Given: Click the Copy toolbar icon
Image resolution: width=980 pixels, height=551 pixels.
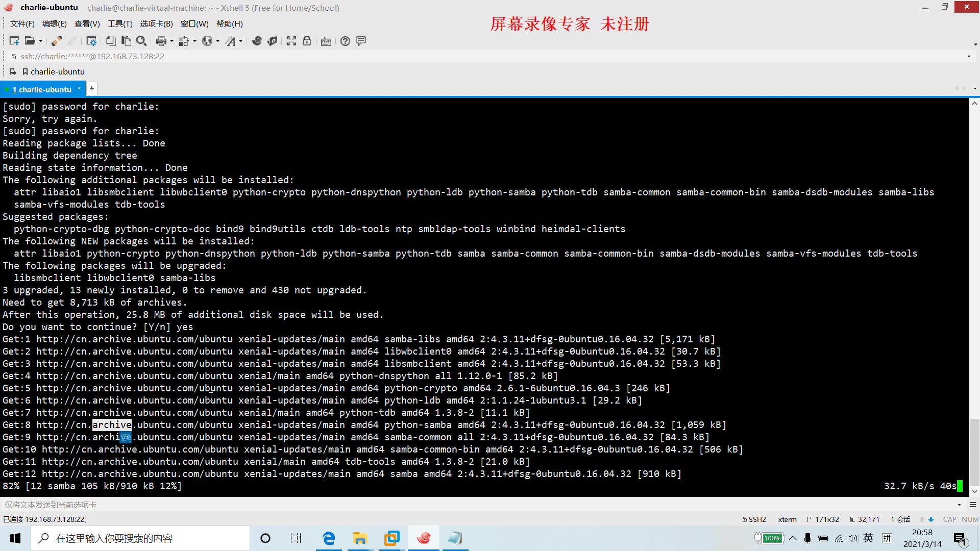Looking at the screenshot, I should 111,41.
